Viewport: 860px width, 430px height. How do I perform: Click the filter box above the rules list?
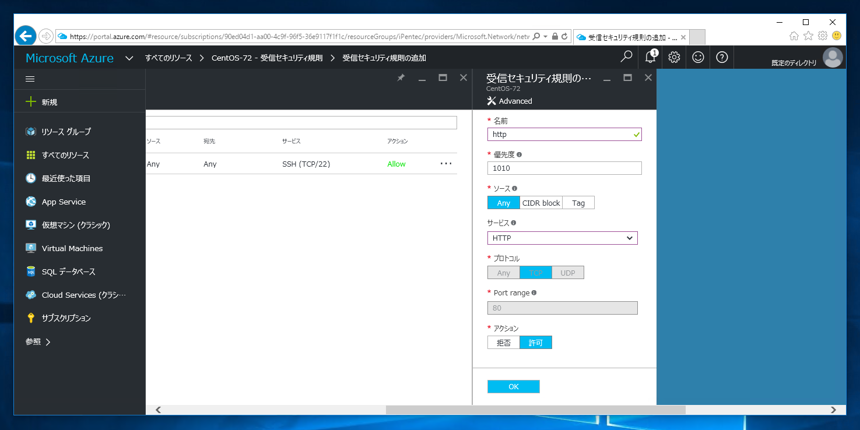(x=302, y=122)
